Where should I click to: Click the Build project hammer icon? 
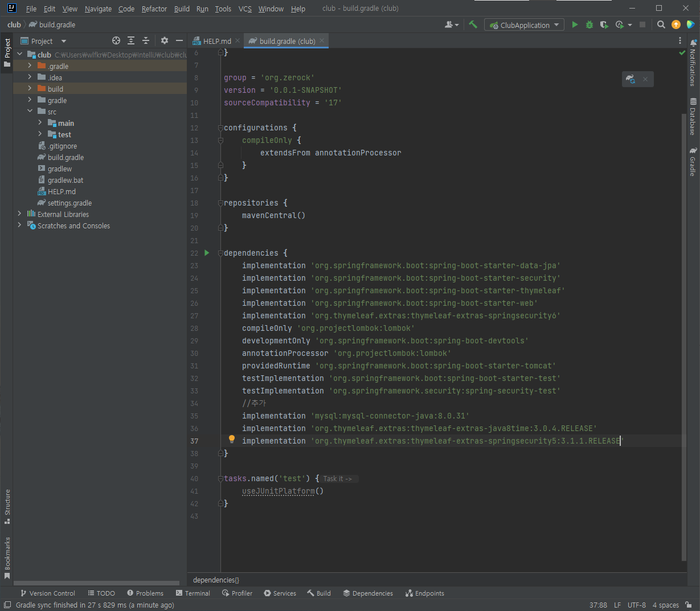point(473,24)
